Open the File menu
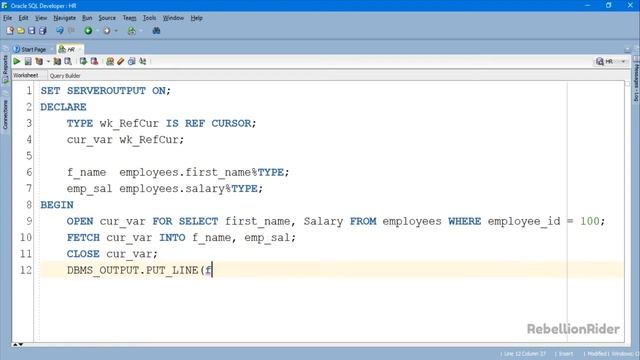Image resolution: width=640 pixels, height=360 pixels. [x=7, y=18]
